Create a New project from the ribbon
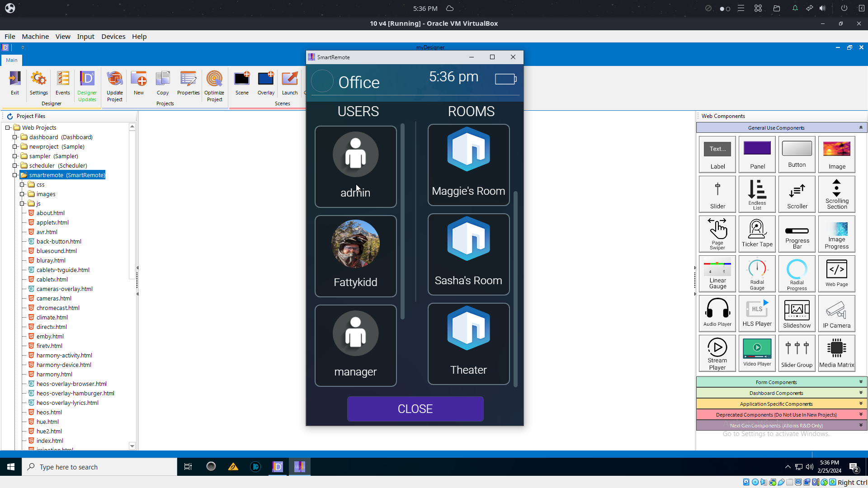 [x=139, y=83]
